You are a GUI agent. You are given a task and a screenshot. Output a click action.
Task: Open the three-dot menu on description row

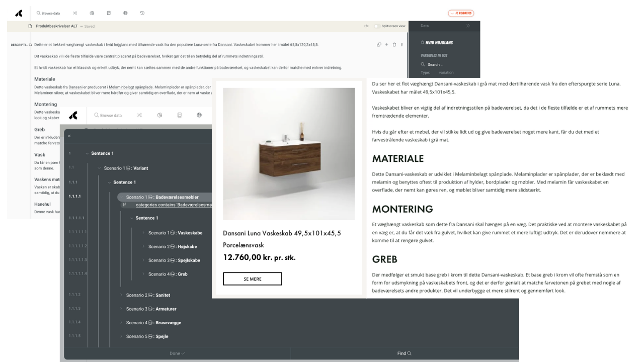401,45
